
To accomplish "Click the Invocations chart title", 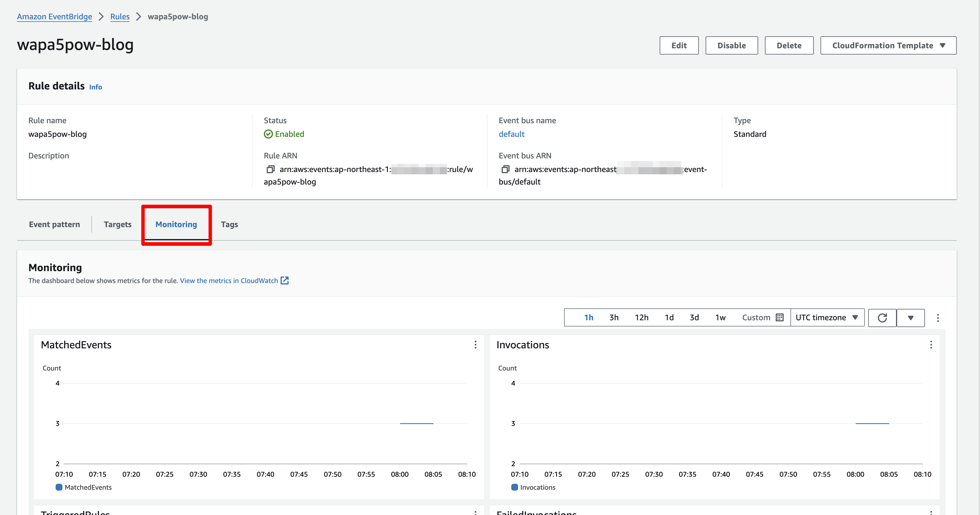I will point(523,345).
